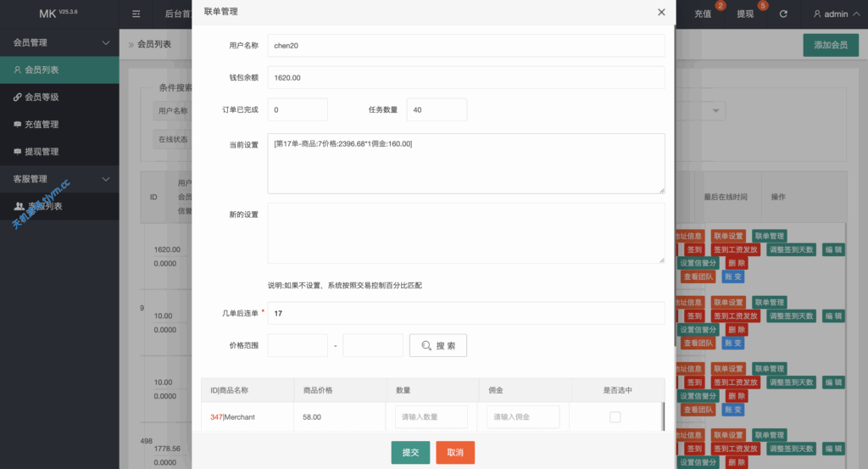
Task: Click the orange 取消 button
Action: click(x=455, y=453)
